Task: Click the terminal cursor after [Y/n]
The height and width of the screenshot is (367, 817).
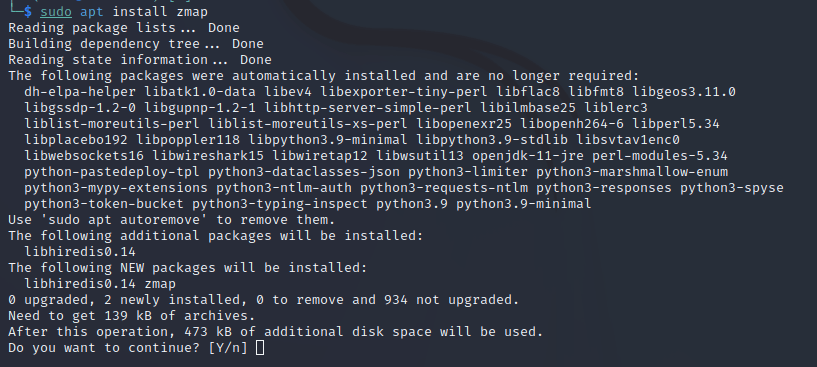Action: click(x=260, y=348)
